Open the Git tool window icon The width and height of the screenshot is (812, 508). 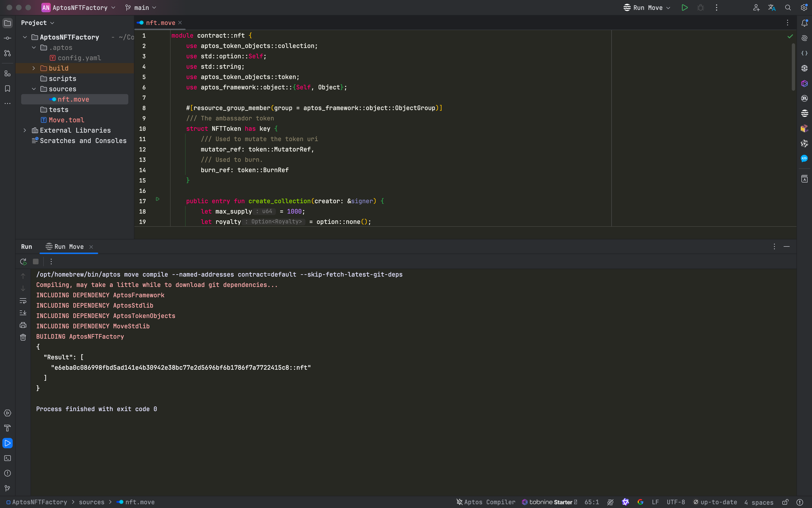(7, 488)
